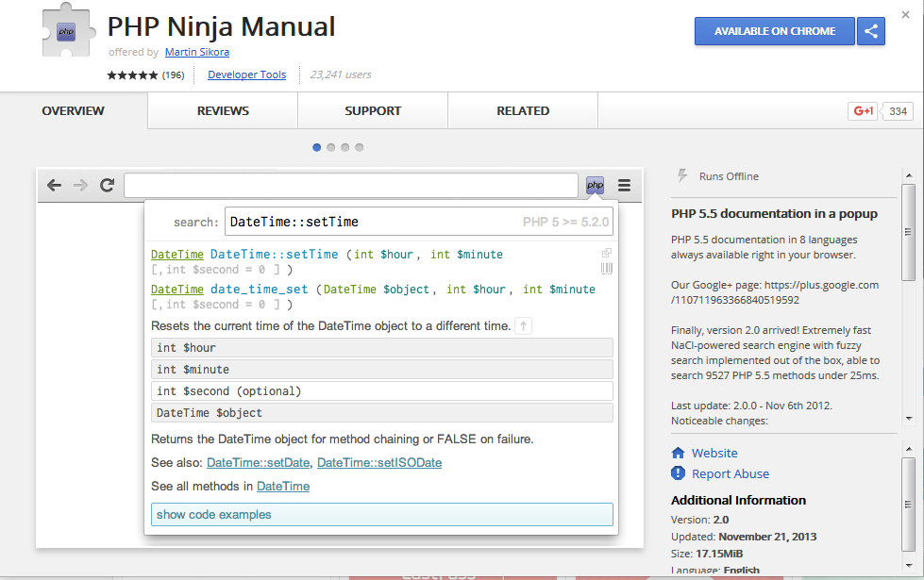Click the reload icon in screenshot browser
924x580 pixels.
(108, 186)
